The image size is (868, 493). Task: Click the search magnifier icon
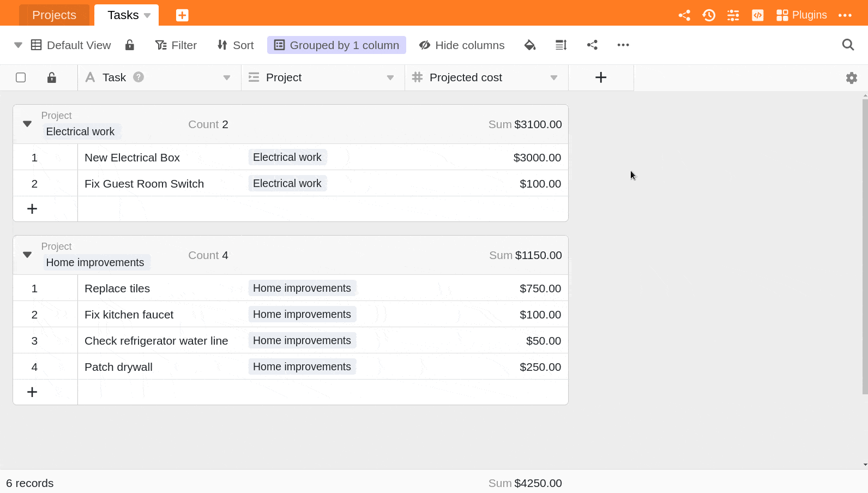point(848,45)
